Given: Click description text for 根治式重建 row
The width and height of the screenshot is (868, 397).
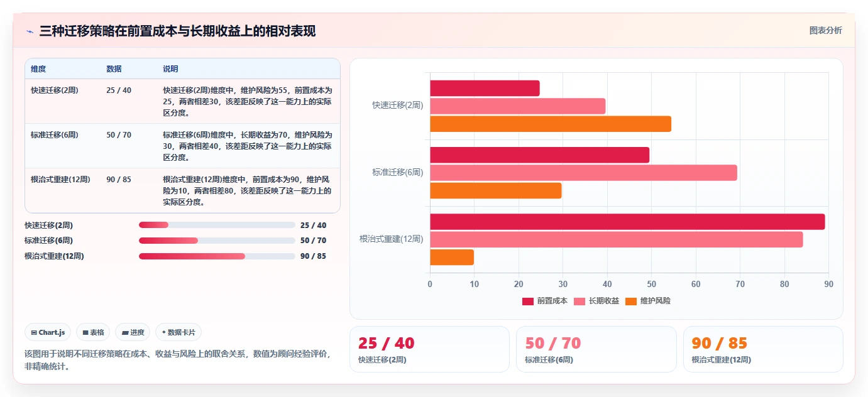Looking at the screenshot, I should click(x=248, y=191).
